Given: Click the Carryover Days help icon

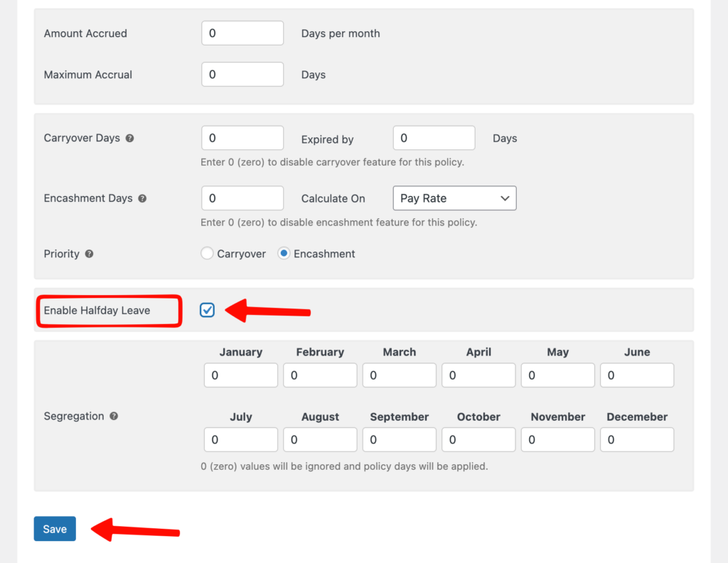Looking at the screenshot, I should (129, 138).
